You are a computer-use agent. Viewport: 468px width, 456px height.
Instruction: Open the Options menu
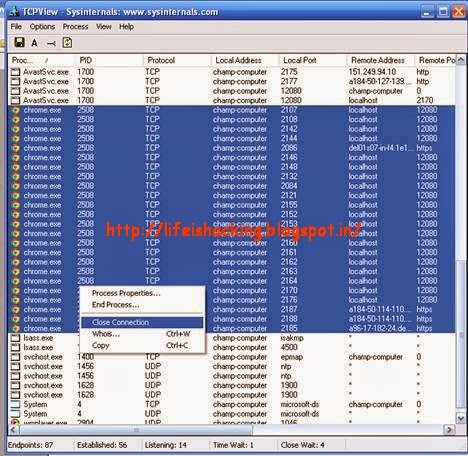pyautogui.click(x=42, y=27)
